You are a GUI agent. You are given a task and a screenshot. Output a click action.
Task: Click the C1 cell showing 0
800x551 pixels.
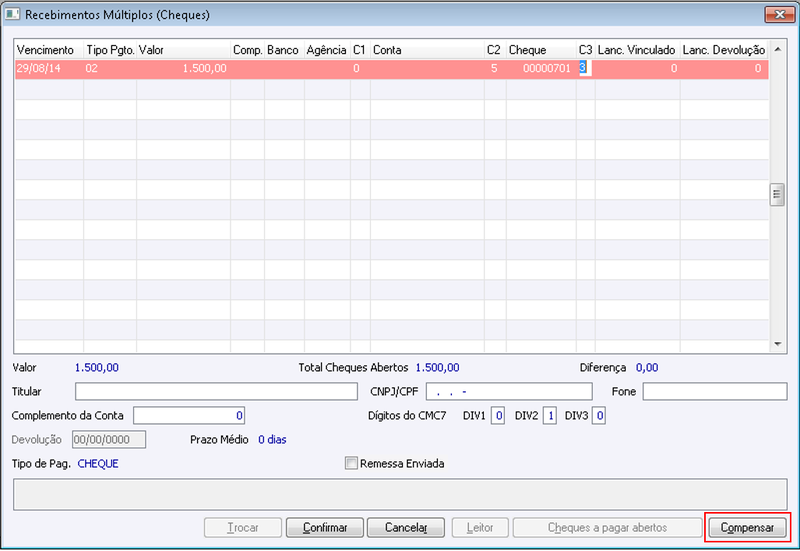pos(360,68)
